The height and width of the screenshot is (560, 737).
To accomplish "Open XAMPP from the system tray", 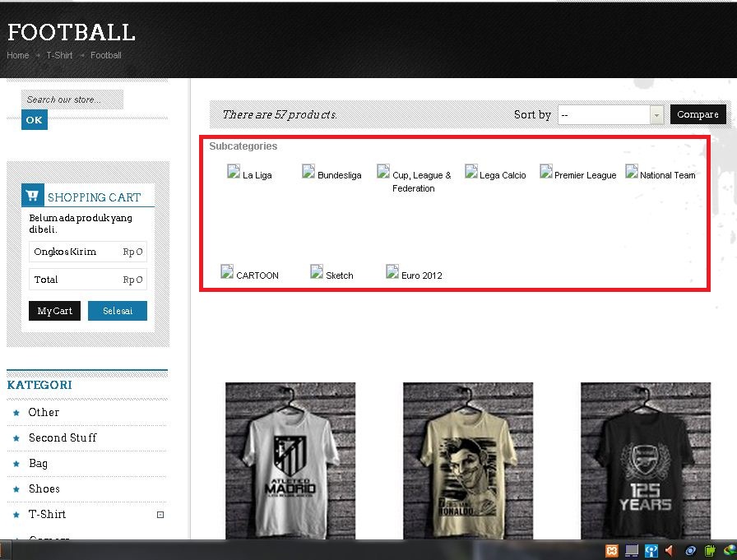I will [611, 551].
